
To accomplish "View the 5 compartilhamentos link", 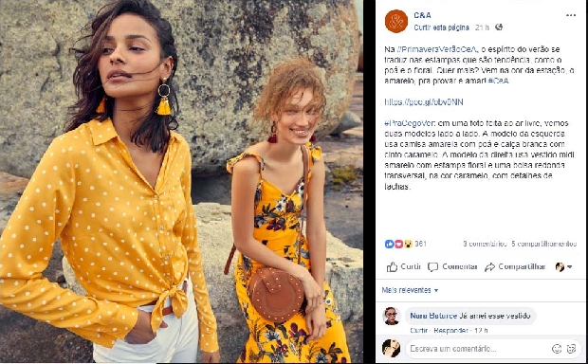I will [x=544, y=244].
